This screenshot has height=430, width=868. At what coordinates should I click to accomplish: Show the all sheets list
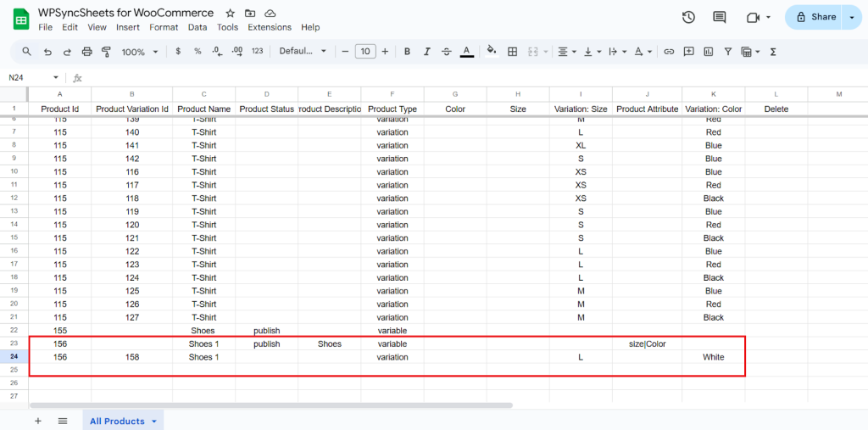click(63, 421)
